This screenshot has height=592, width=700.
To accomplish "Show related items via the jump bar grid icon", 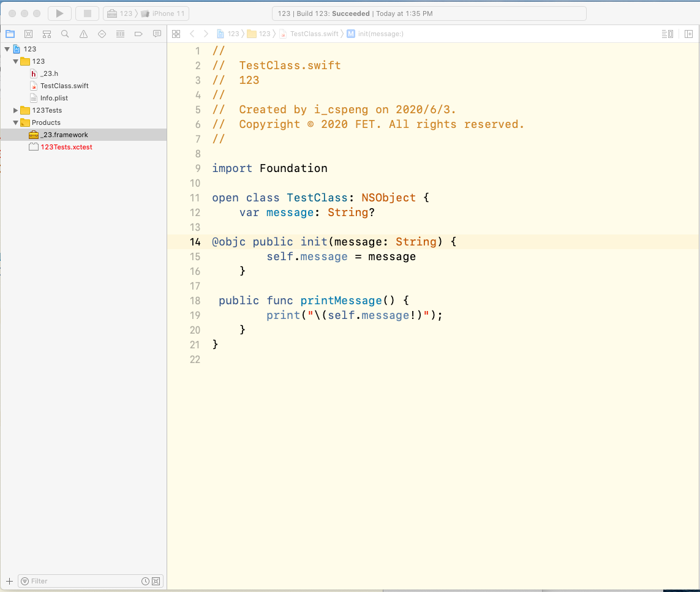I will (176, 34).
